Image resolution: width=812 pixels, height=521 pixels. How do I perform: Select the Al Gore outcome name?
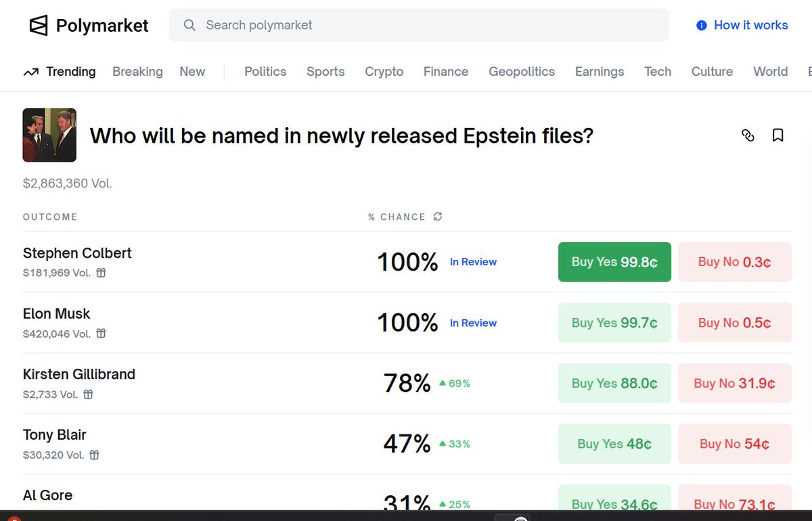pyautogui.click(x=47, y=495)
